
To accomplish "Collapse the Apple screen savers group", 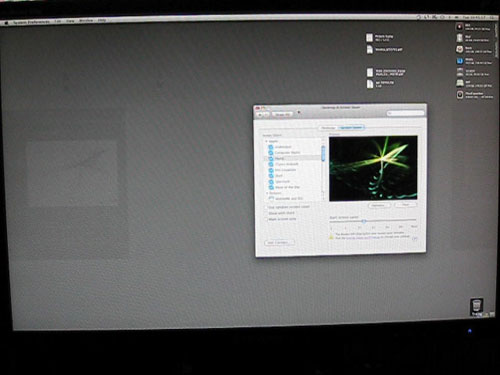I will click(x=266, y=141).
